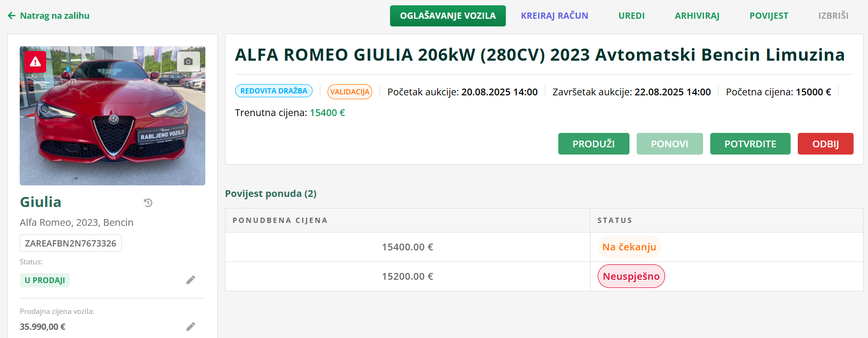Select KREIRAJ RAČUN menu item
This screenshot has width=868, height=338.
click(x=554, y=16)
